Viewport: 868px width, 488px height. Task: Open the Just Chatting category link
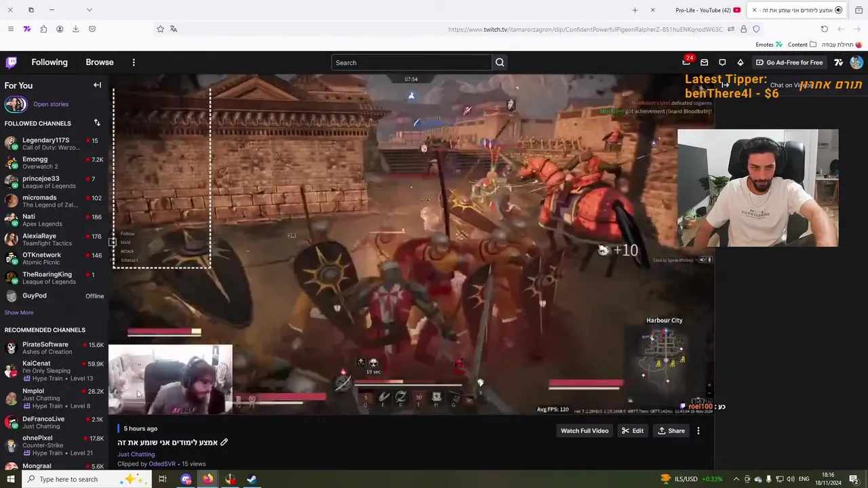pyautogui.click(x=136, y=454)
